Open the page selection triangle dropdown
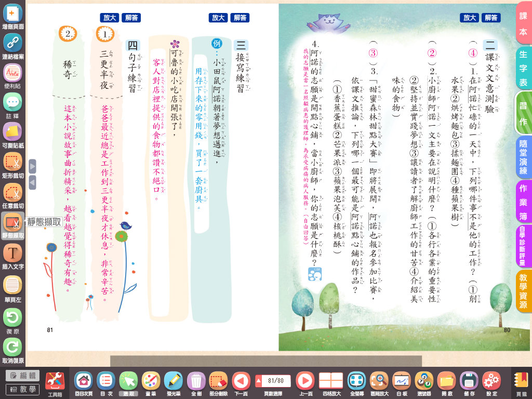532x399 pixels. point(259,381)
